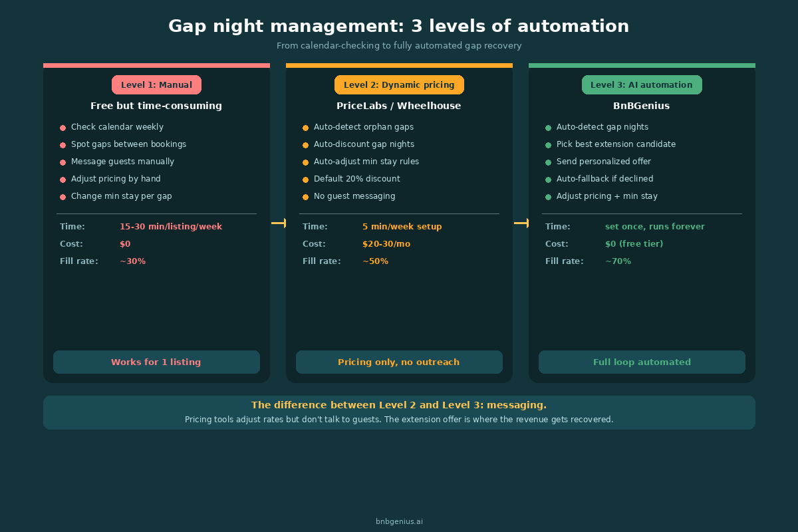The image size is (798, 532).
Task: Click Adjust pricing + min stay
Action: pos(607,196)
